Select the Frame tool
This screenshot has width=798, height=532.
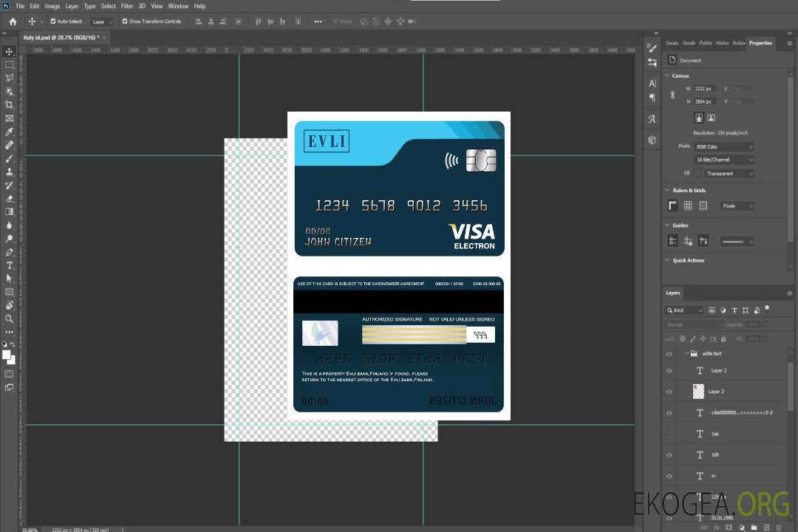coord(9,118)
